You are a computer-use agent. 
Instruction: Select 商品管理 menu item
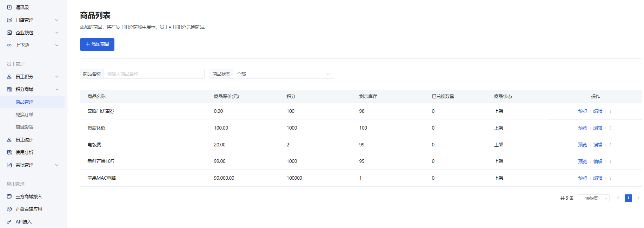point(32,102)
